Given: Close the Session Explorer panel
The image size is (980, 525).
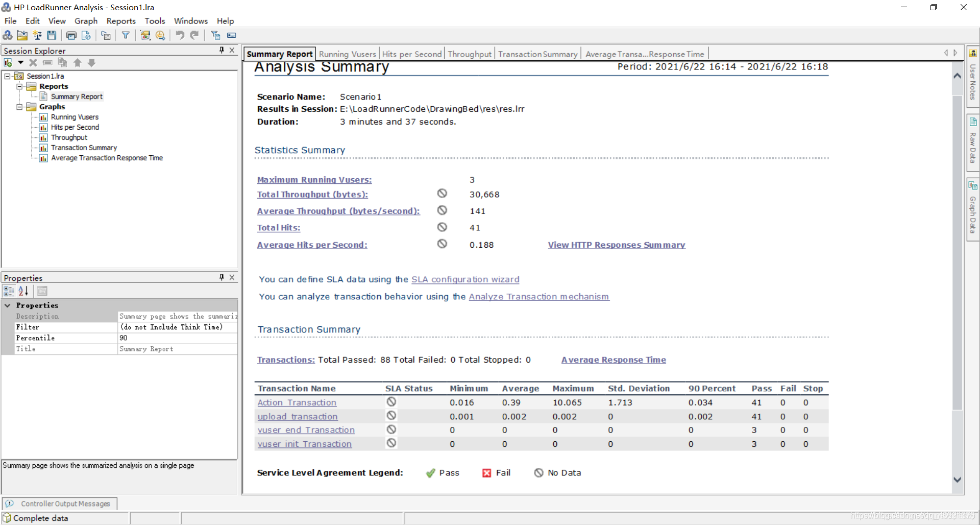Looking at the screenshot, I should (232, 50).
